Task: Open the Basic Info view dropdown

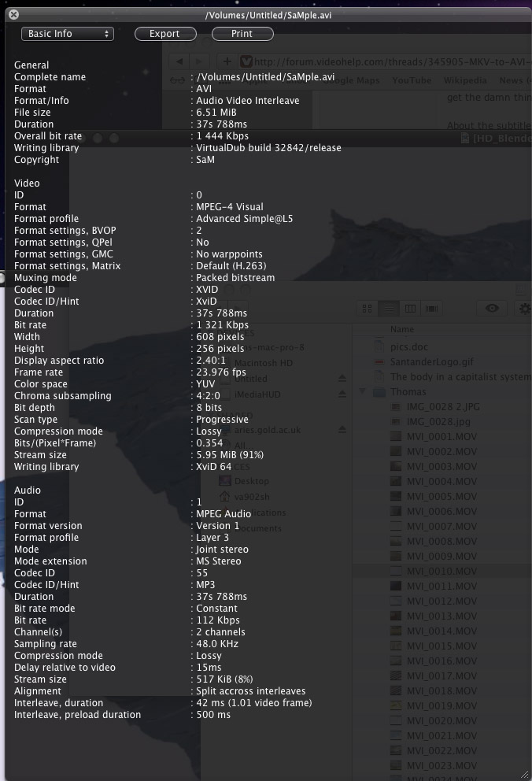Action: click(68, 34)
